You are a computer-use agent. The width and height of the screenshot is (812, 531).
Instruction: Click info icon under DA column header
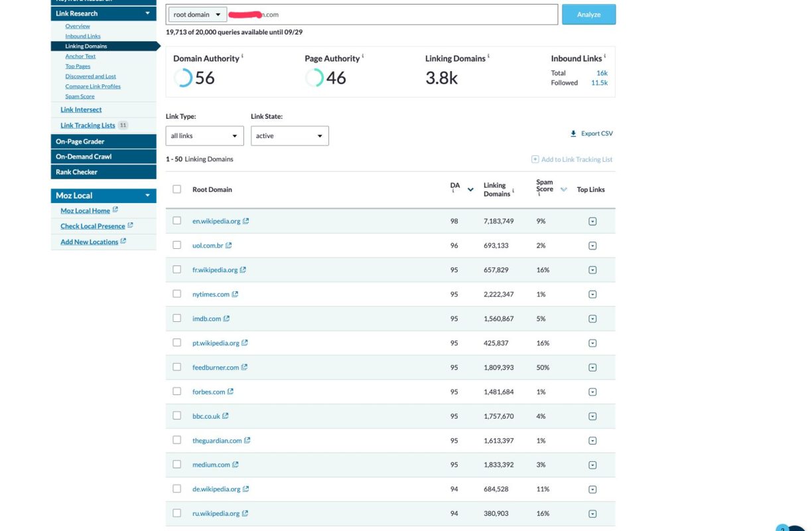[453, 192]
